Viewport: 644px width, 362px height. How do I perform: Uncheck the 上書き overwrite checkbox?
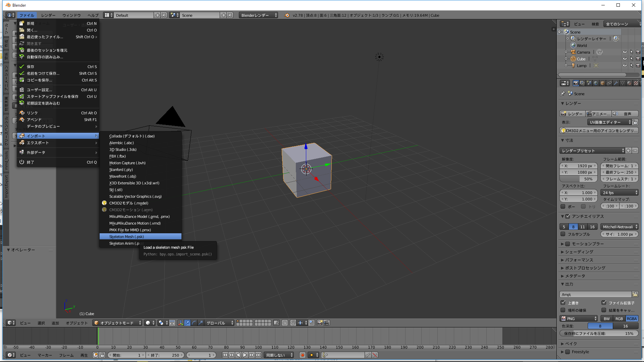pyautogui.click(x=563, y=303)
